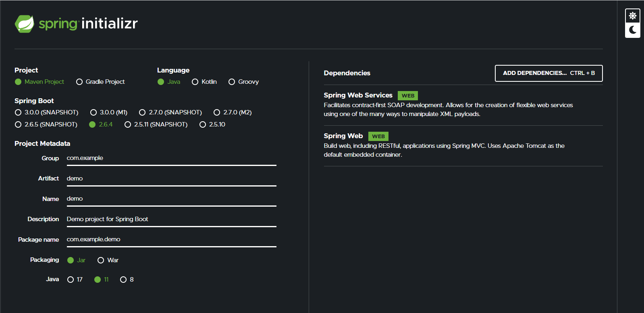Switch to dark theme moon icon
Screen dimensions: 644x313
[x=633, y=30]
